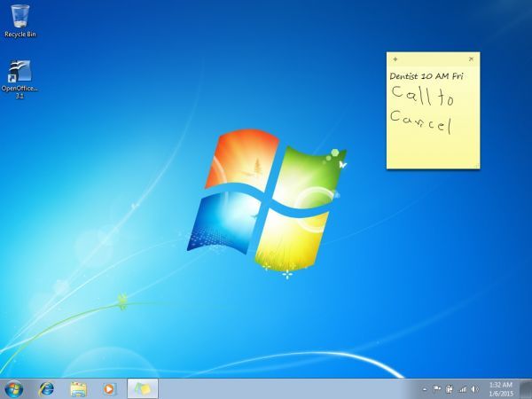Open the Windows Start menu orb
Screen dimensions: 532x399
14,389
